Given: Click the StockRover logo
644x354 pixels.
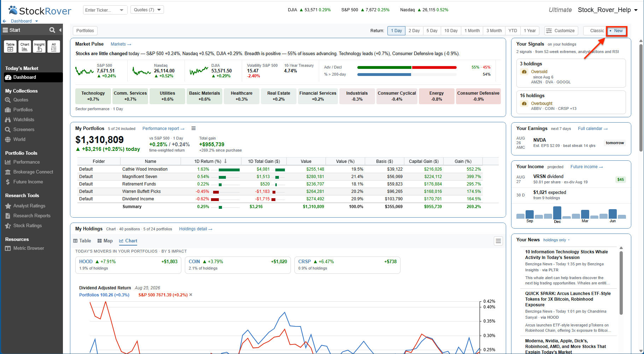Looking at the screenshot, I should coord(40,11).
